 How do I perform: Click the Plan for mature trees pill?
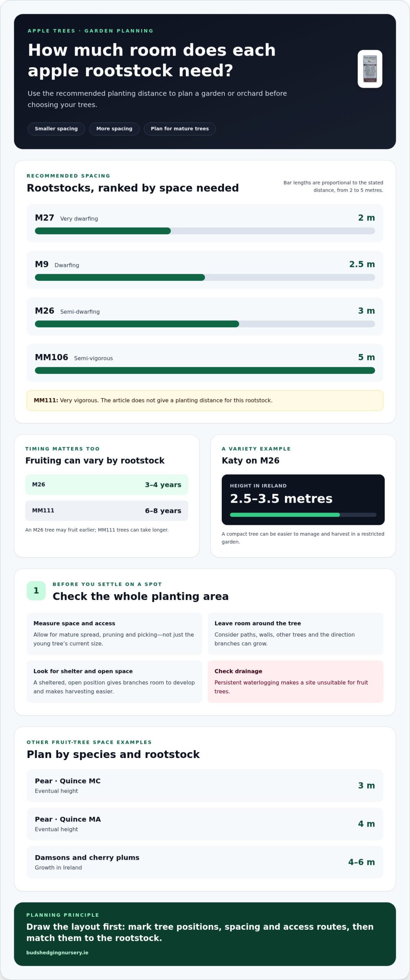point(180,129)
